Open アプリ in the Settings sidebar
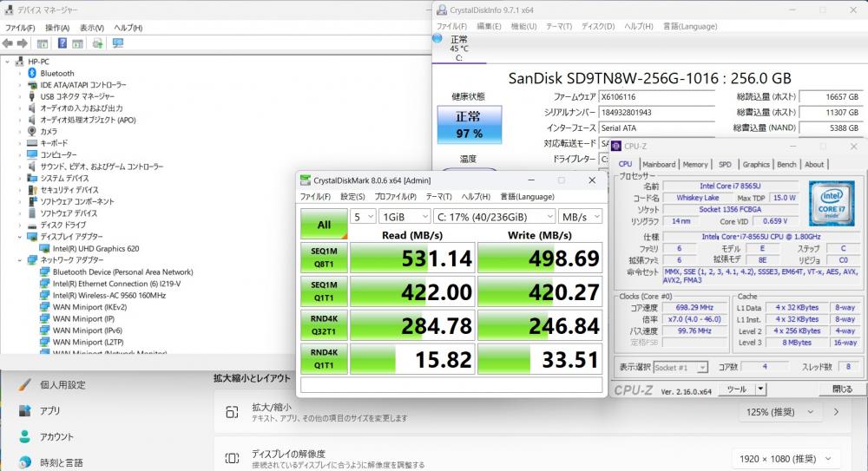This screenshot has height=471, width=868. point(49,410)
